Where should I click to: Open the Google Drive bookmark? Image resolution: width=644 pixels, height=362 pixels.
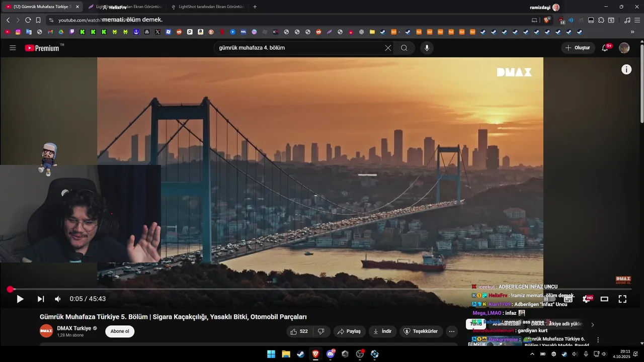(x=61, y=32)
